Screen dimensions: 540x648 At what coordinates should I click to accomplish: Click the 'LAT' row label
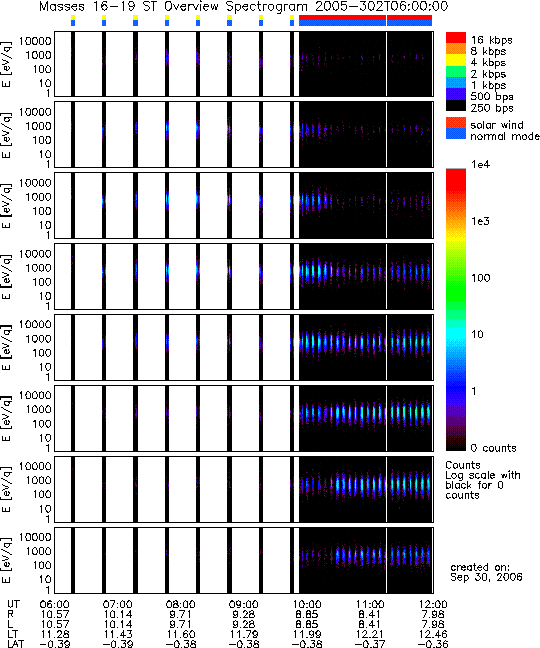tap(16, 644)
